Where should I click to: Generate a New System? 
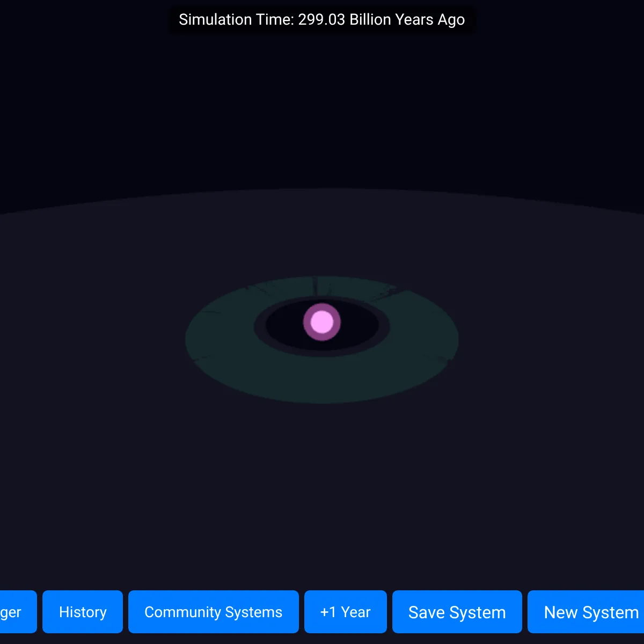tap(586, 612)
